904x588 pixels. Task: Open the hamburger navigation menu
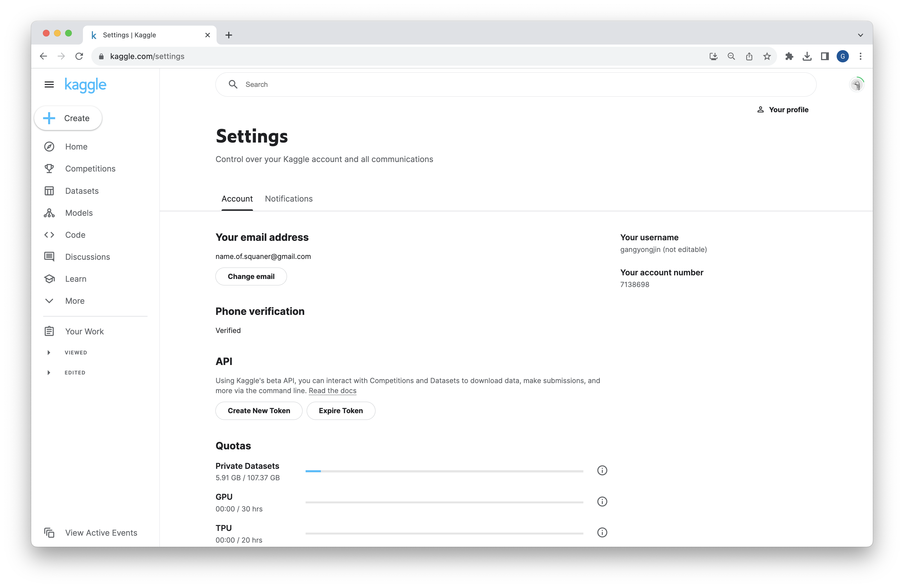49,84
